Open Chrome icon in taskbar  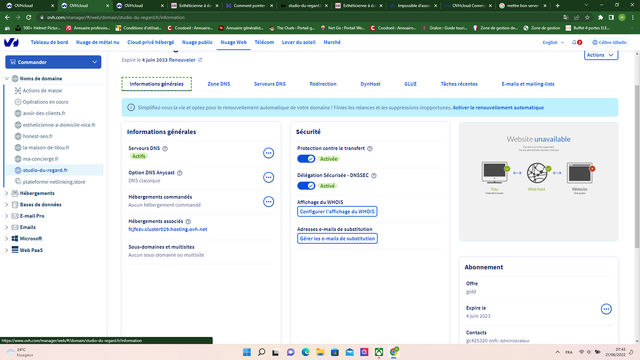pos(394,352)
